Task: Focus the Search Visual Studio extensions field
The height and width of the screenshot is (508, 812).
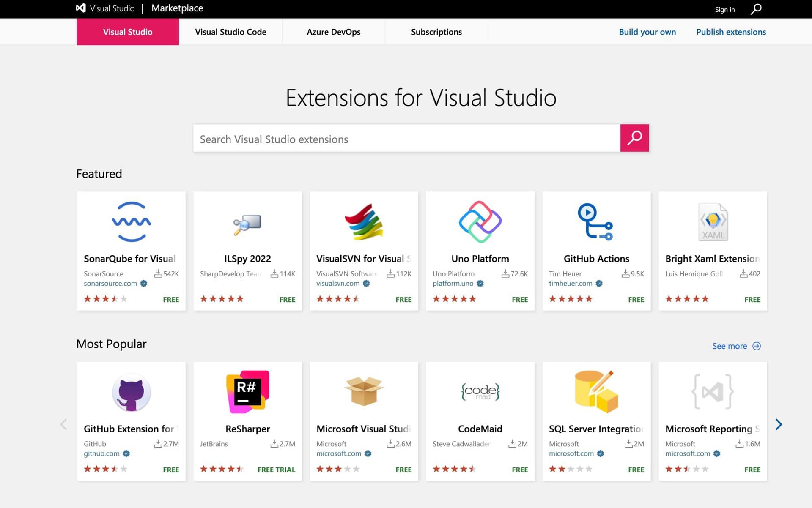Action: (406, 139)
